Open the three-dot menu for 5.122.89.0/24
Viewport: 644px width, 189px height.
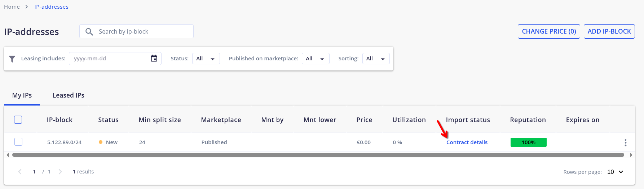(625, 143)
